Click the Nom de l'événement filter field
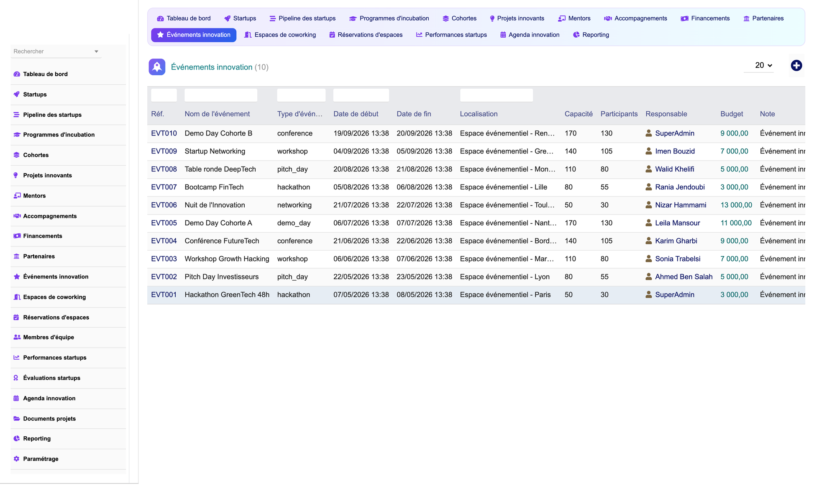Viewport: 814px width, 504px height. 221,95
